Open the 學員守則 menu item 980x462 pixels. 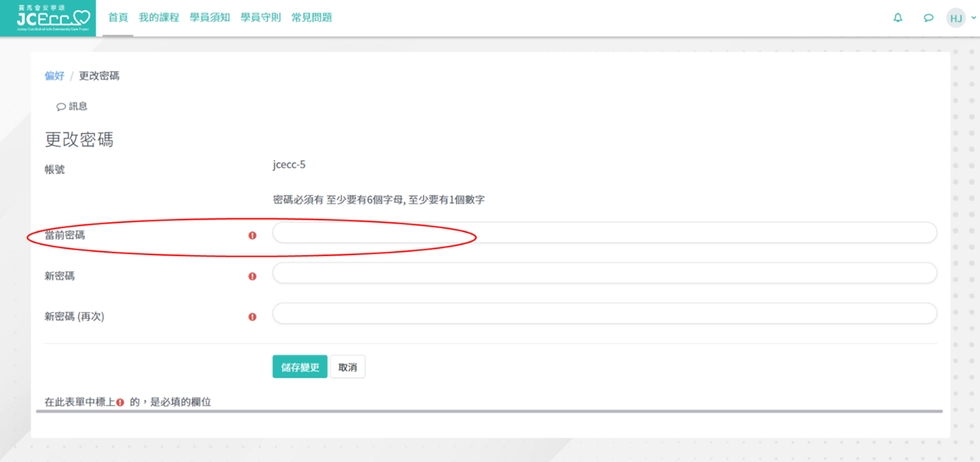(x=260, y=18)
